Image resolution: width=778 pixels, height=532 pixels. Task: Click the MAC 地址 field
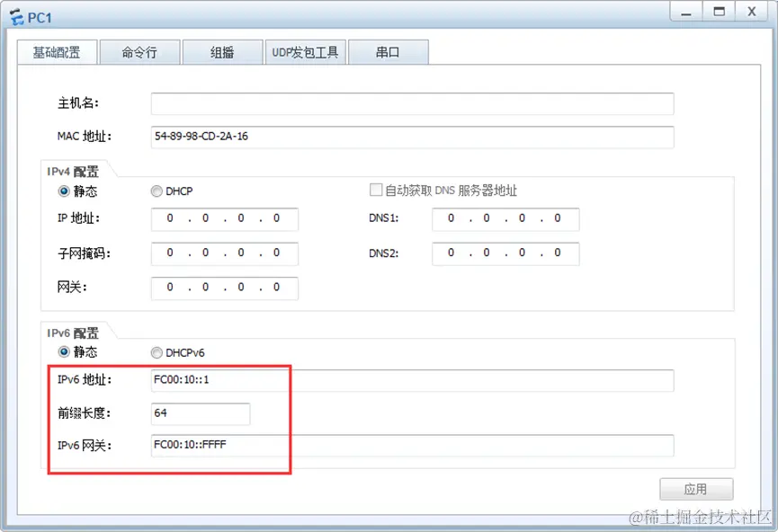tap(412, 137)
